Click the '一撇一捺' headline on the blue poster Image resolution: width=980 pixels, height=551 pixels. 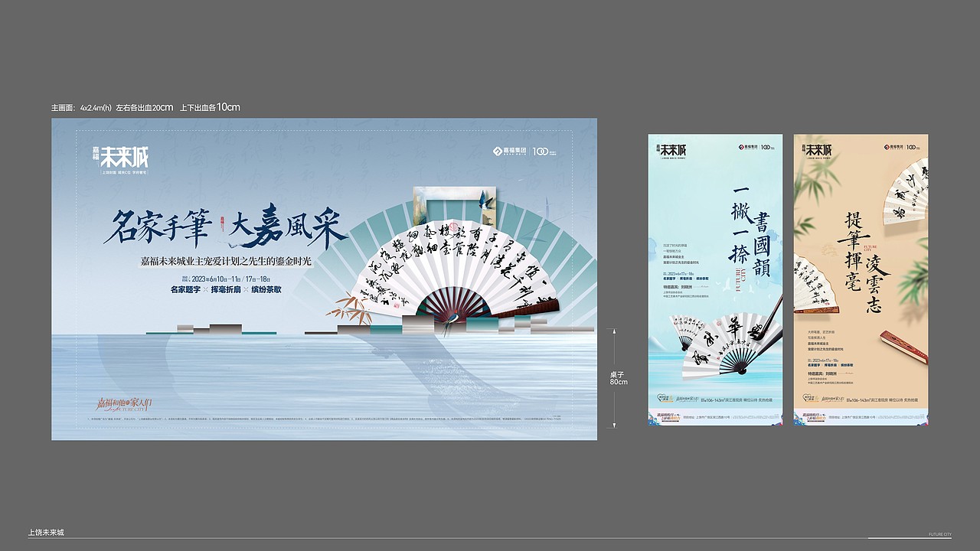pyautogui.click(x=739, y=226)
